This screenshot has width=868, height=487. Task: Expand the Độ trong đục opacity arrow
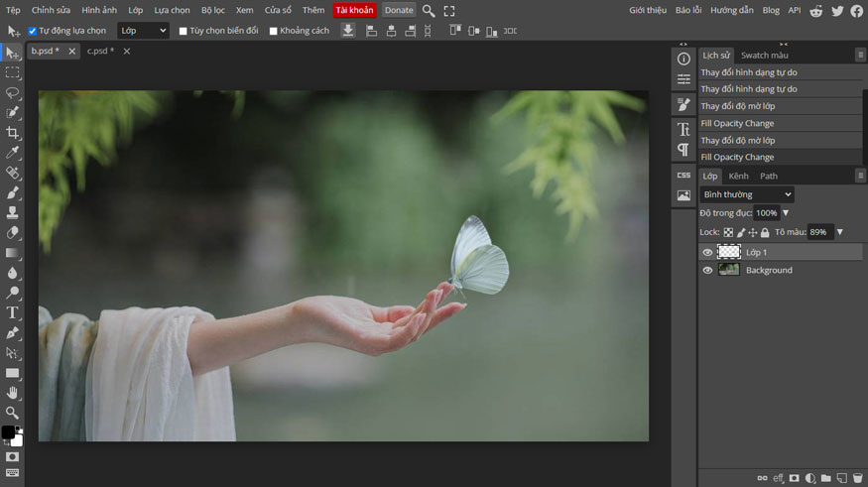tap(786, 213)
